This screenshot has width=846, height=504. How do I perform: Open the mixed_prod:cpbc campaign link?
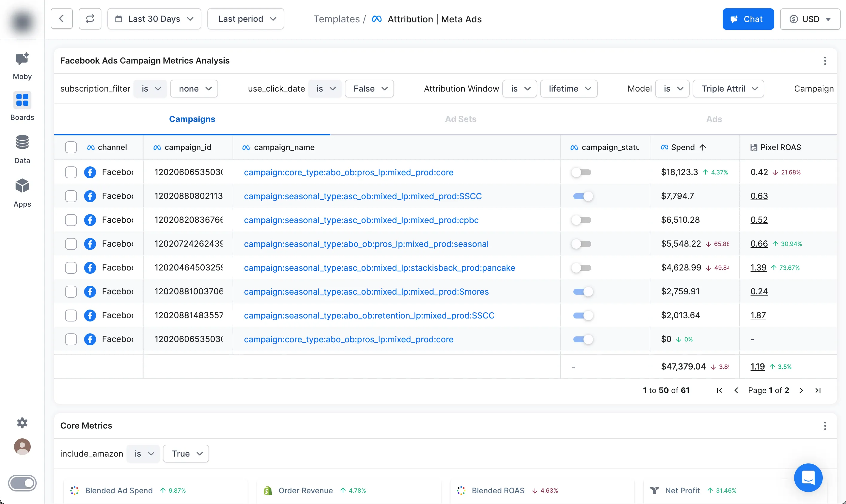click(x=361, y=220)
